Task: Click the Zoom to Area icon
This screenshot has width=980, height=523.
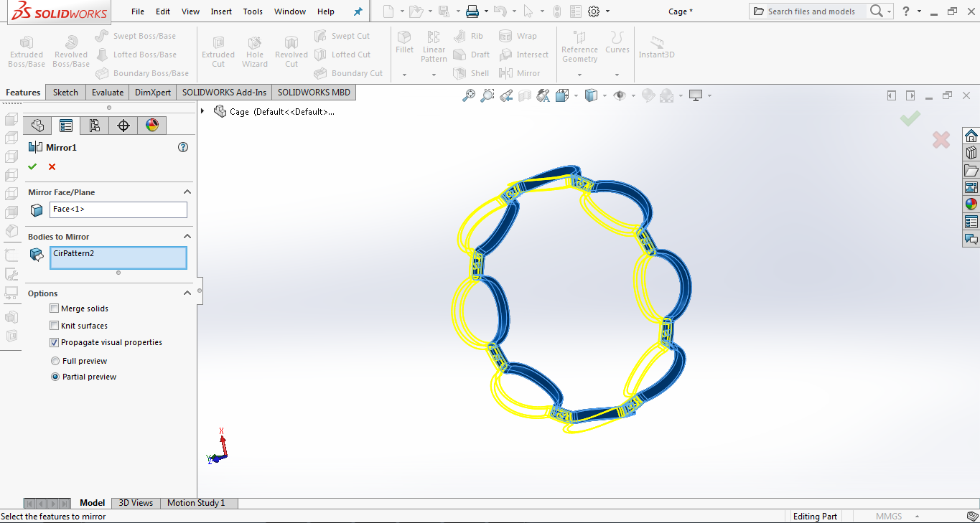Action: (487, 95)
